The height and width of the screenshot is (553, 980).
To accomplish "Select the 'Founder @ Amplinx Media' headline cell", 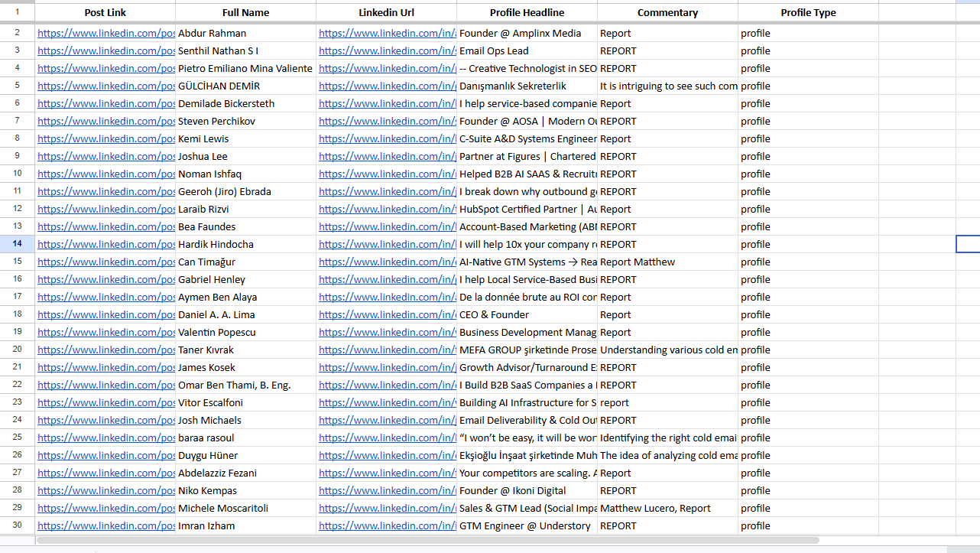I will [x=527, y=33].
